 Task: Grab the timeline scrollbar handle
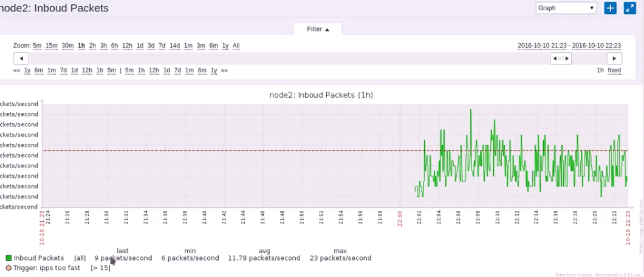[x=561, y=58]
